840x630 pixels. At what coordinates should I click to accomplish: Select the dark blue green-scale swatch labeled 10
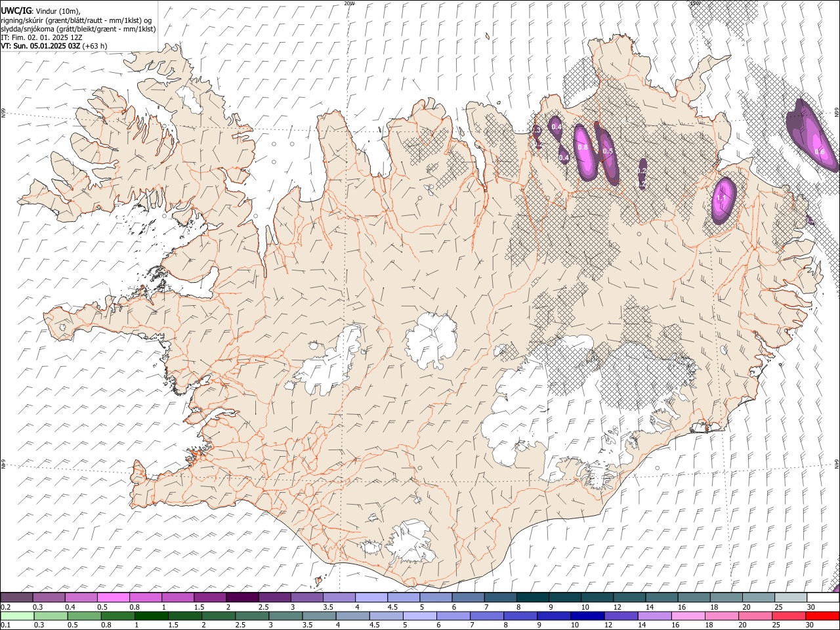(x=588, y=616)
